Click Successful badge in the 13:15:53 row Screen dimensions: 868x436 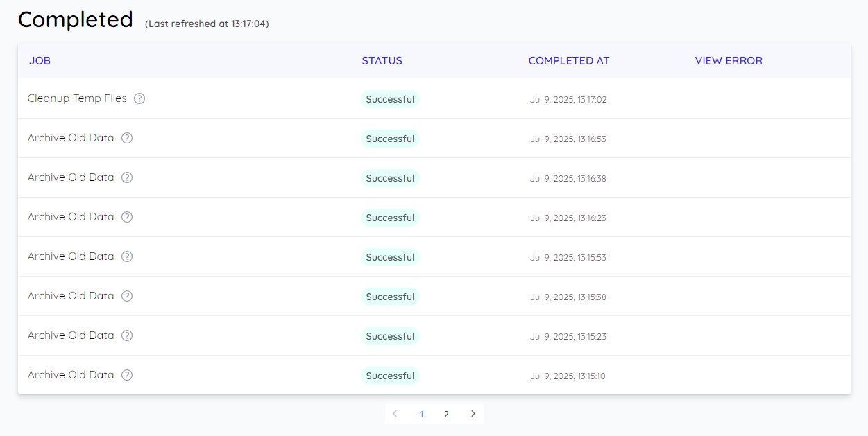point(390,257)
